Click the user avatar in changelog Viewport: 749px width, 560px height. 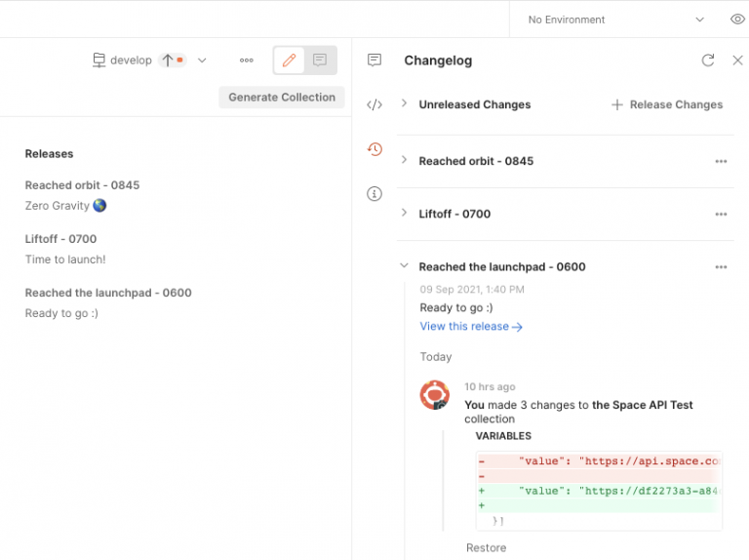coord(435,395)
